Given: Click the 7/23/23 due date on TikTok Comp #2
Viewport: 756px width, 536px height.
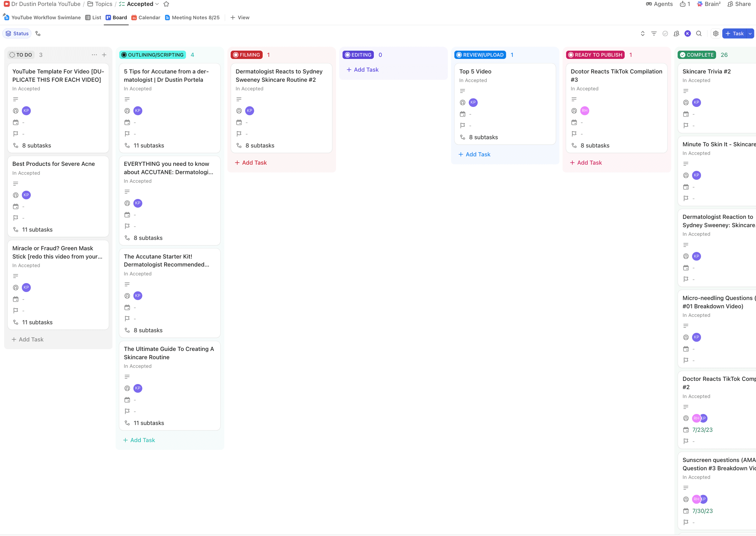Looking at the screenshot, I should pyautogui.click(x=702, y=430).
